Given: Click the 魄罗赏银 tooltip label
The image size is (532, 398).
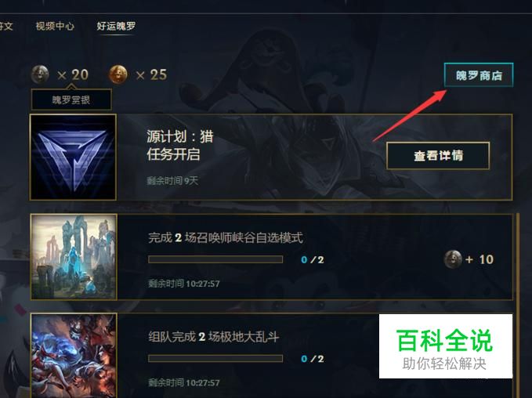Looking at the screenshot, I should pos(71,99).
